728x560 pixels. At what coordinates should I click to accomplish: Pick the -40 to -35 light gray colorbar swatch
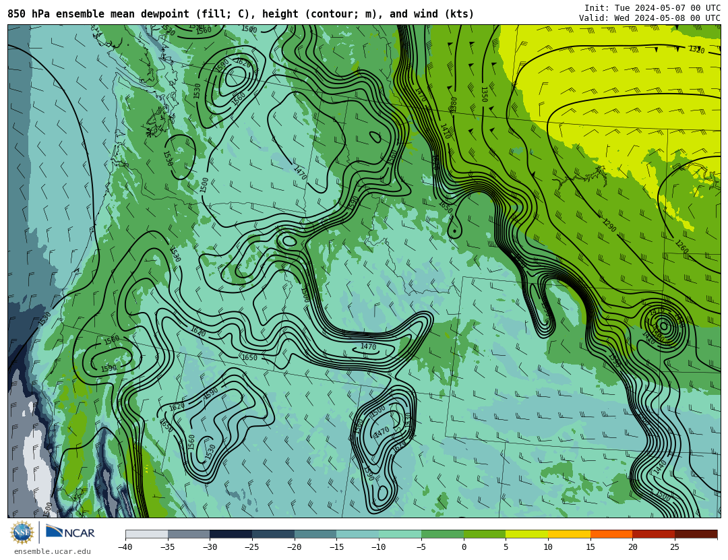click(x=147, y=534)
